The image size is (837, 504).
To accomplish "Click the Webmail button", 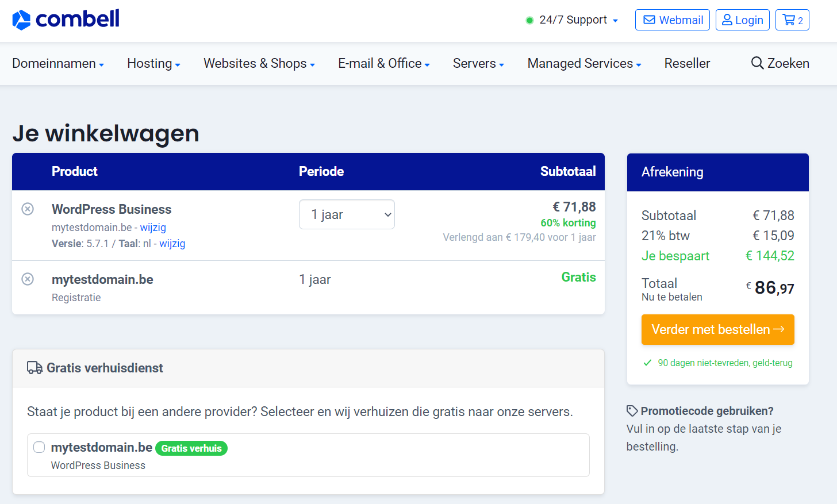I will pyautogui.click(x=673, y=20).
